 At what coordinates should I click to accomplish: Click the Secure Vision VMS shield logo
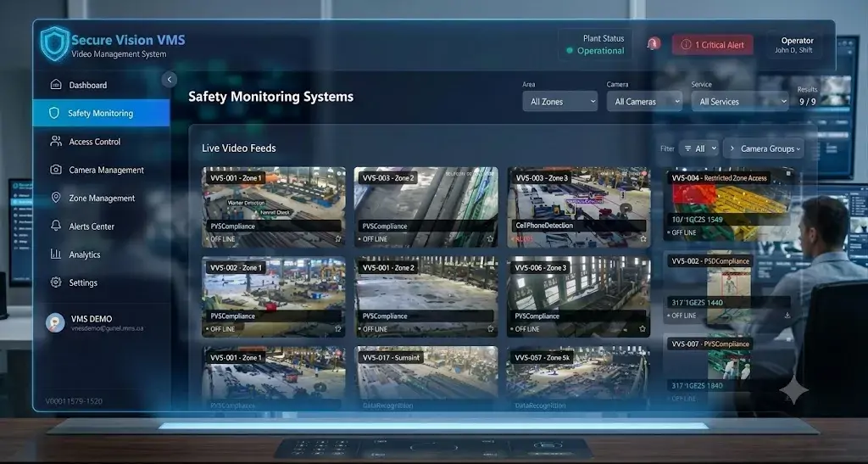pyautogui.click(x=55, y=44)
